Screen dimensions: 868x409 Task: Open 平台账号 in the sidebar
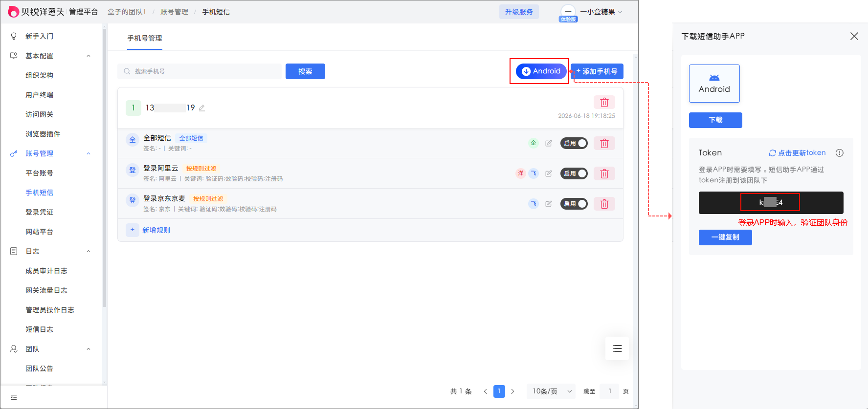39,173
